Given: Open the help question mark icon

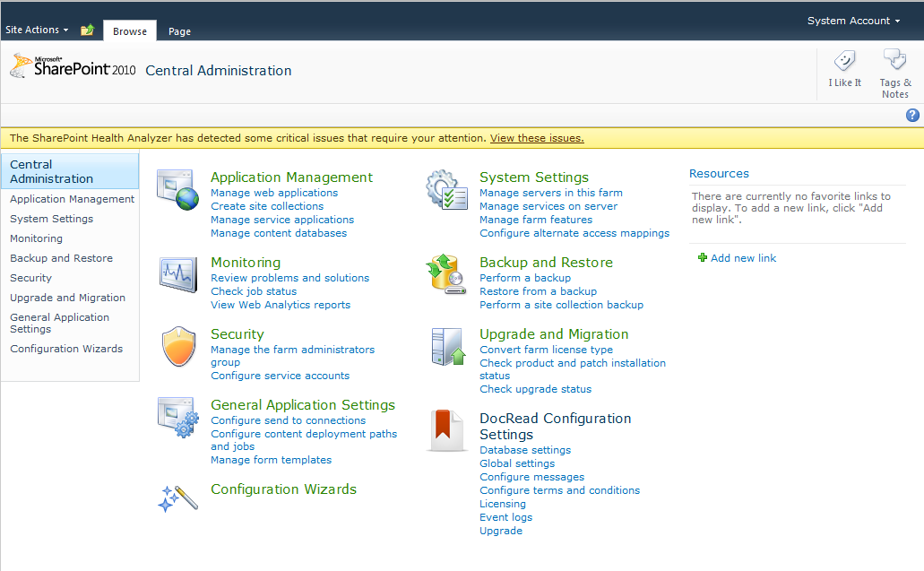Looking at the screenshot, I should [x=912, y=115].
